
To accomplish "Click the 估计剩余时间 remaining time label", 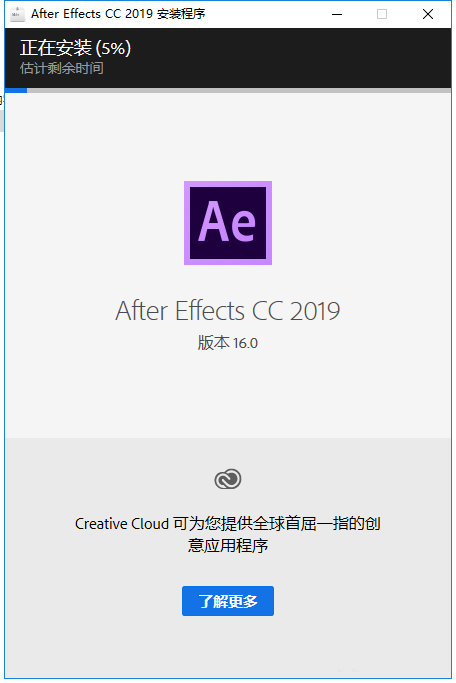I will (61, 68).
